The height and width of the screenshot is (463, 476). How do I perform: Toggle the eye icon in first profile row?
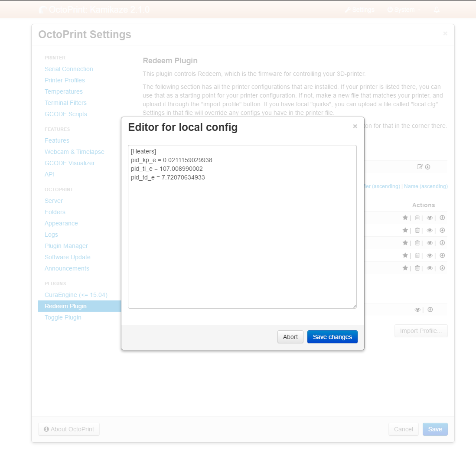point(430,218)
